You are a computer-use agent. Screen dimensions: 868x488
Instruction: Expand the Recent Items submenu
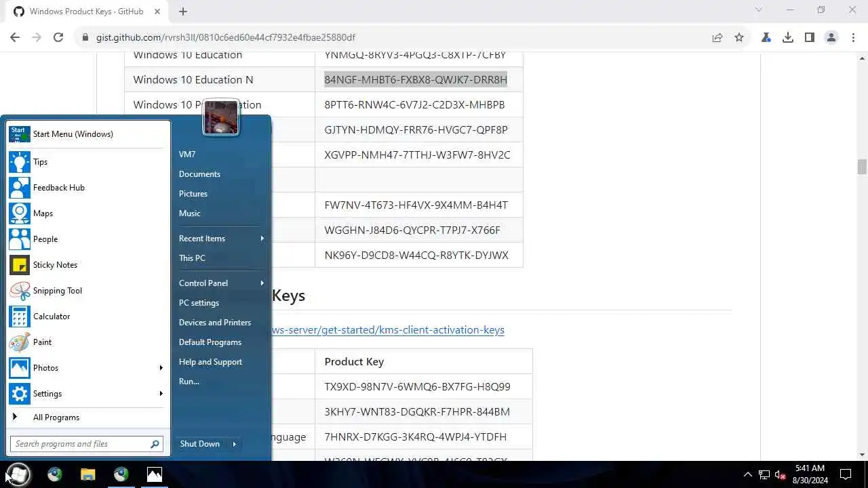262,239
